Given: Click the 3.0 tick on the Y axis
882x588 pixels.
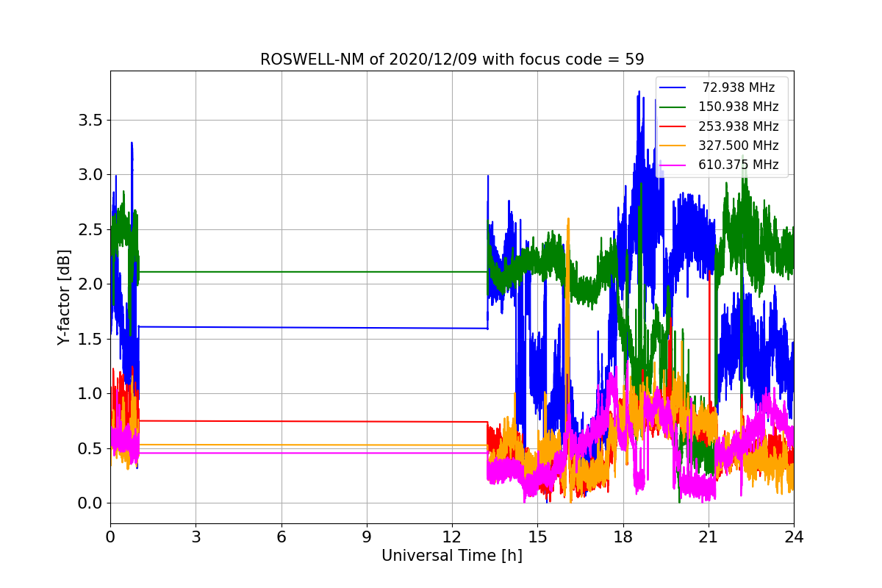Looking at the screenshot, I should (x=90, y=175).
